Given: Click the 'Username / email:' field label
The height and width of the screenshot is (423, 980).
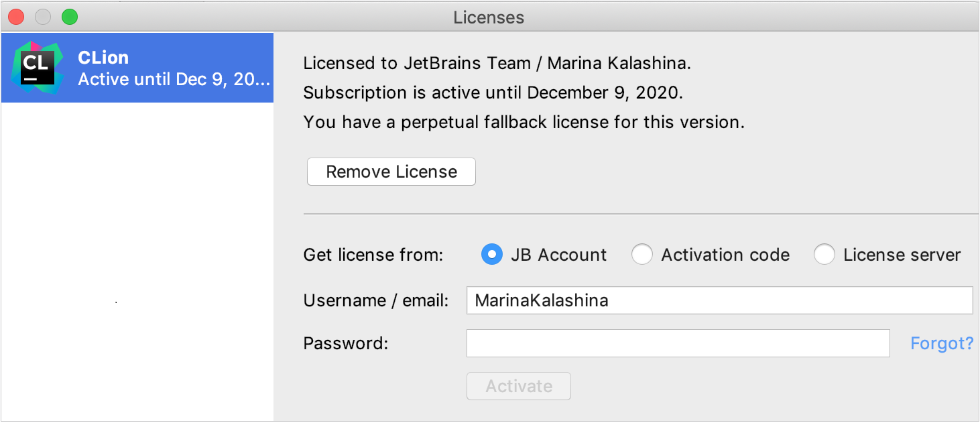Looking at the screenshot, I should pyautogui.click(x=376, y=300).
